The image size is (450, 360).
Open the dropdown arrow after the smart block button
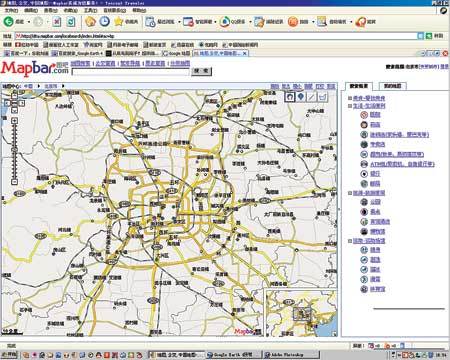coord(215,22)
